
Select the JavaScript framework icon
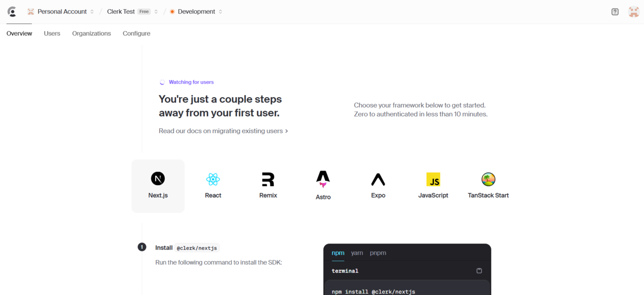click(x=433, y=179)
